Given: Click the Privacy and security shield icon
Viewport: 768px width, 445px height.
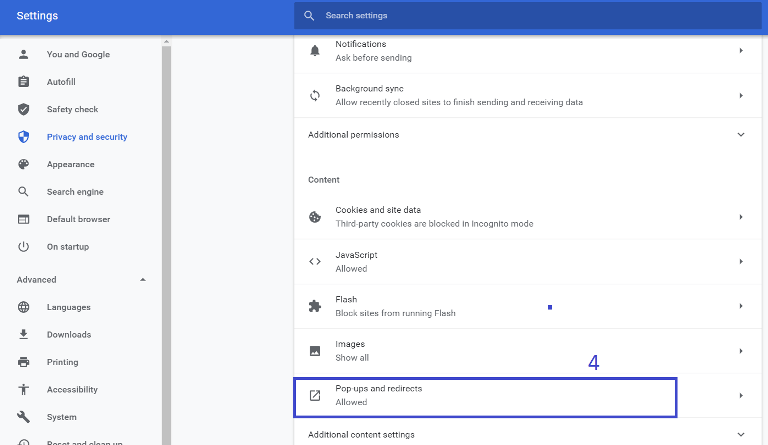Looking at the screenshot, I should (23, 137).
